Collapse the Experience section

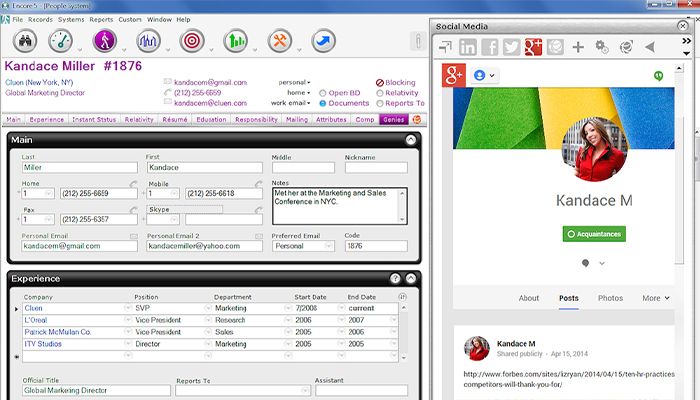[411, 279]
